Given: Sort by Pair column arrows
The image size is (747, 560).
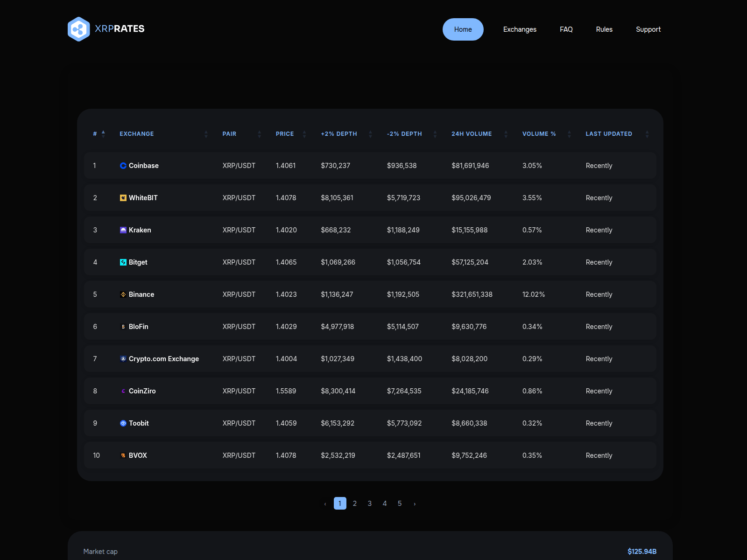Looking at the screenshot, I should coord(260,134).
